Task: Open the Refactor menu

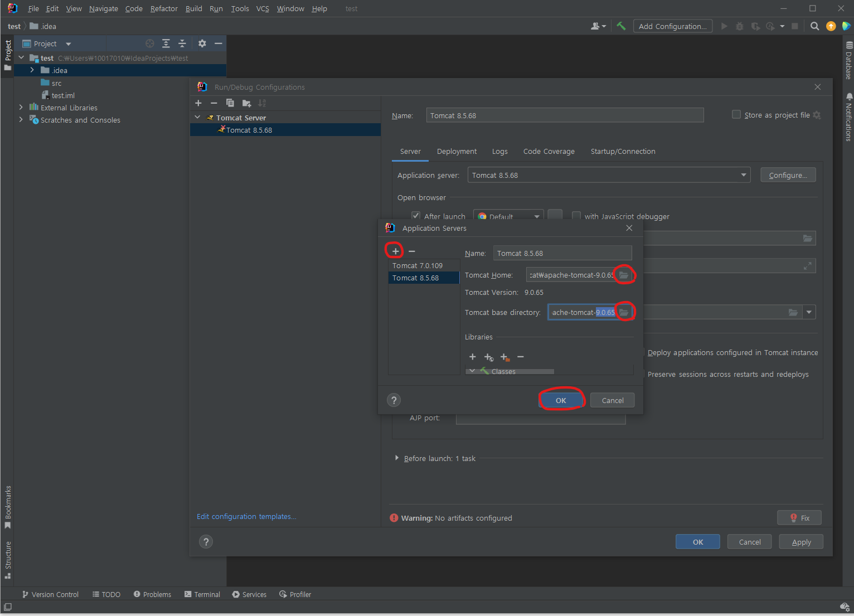Action: click(x=164, y=8)
